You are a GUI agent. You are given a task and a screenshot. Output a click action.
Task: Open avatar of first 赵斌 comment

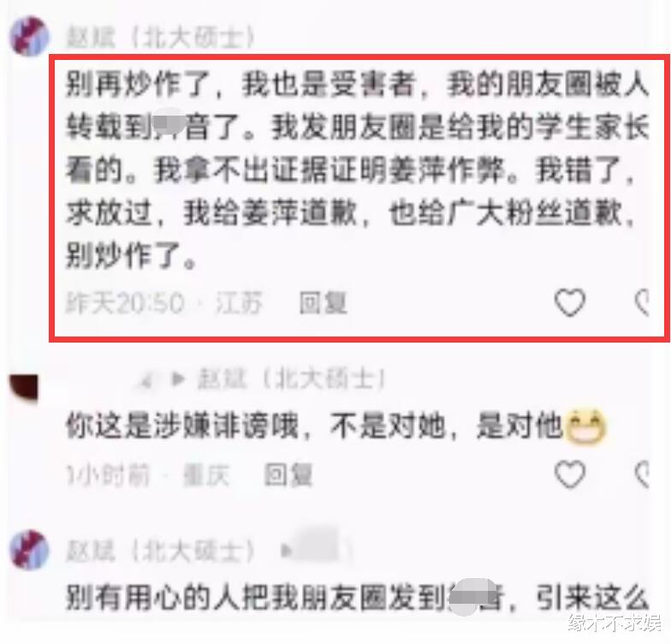pyautogui.click(x=29, y=36)
